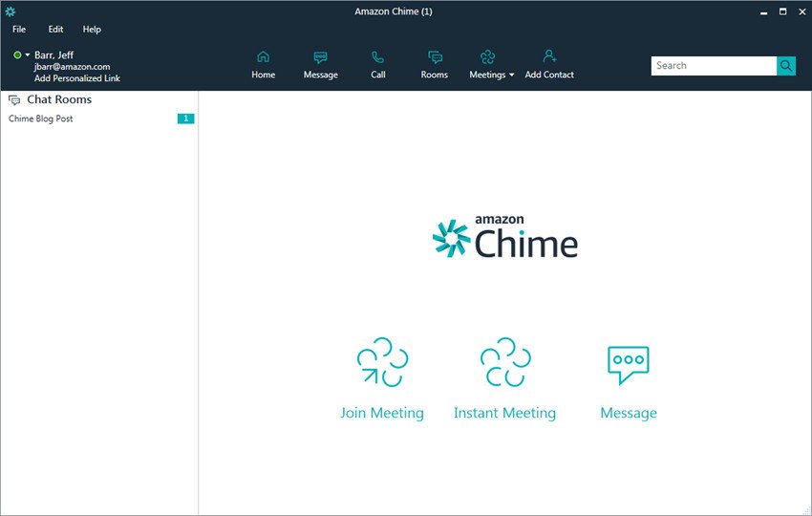Open the large Message speech bubble icon
This screenshot has width=812, height=516.
(629, 365)
